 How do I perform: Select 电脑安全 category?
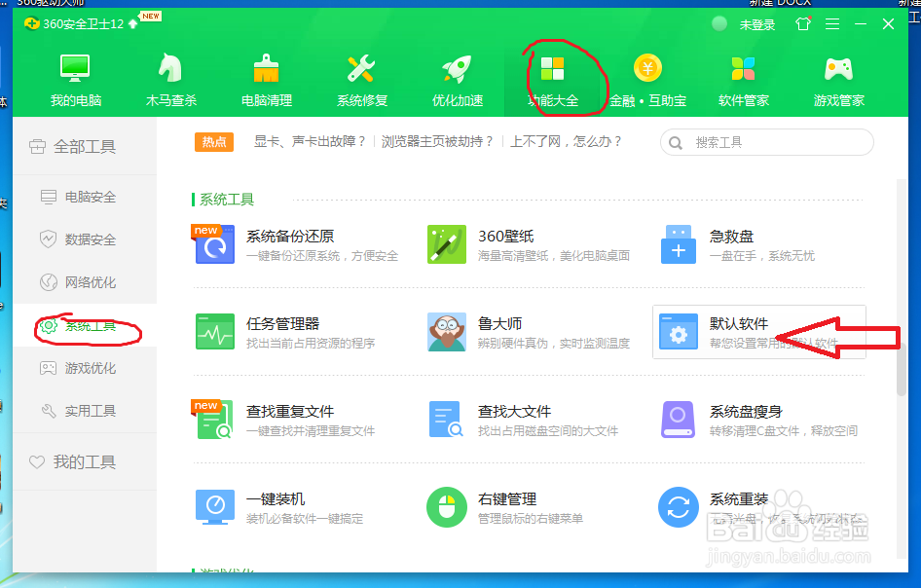coord(85,197)
